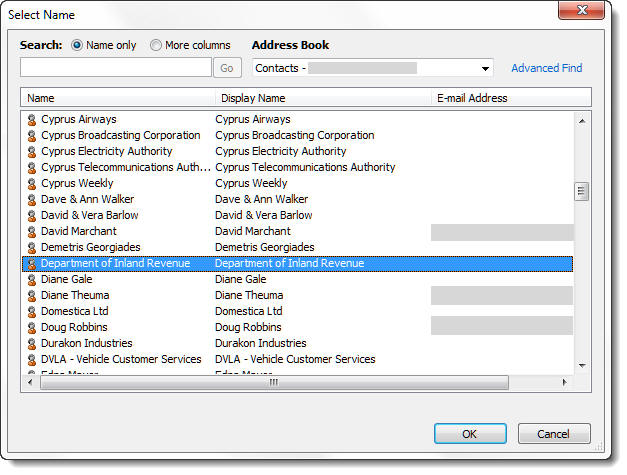Select Domestica Ltd in Name column

click(x=75, y=311)
